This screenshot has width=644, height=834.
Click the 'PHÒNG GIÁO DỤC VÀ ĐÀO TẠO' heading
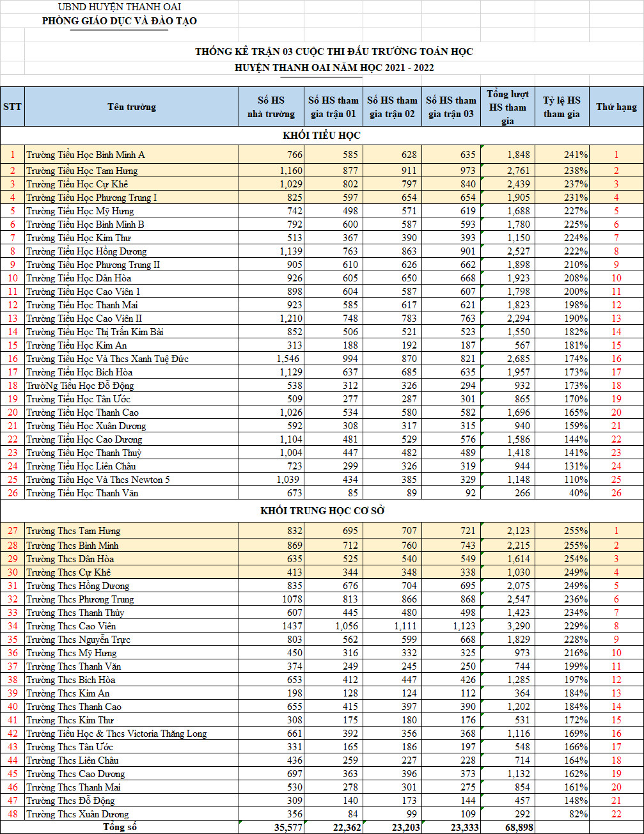(120, 21)
